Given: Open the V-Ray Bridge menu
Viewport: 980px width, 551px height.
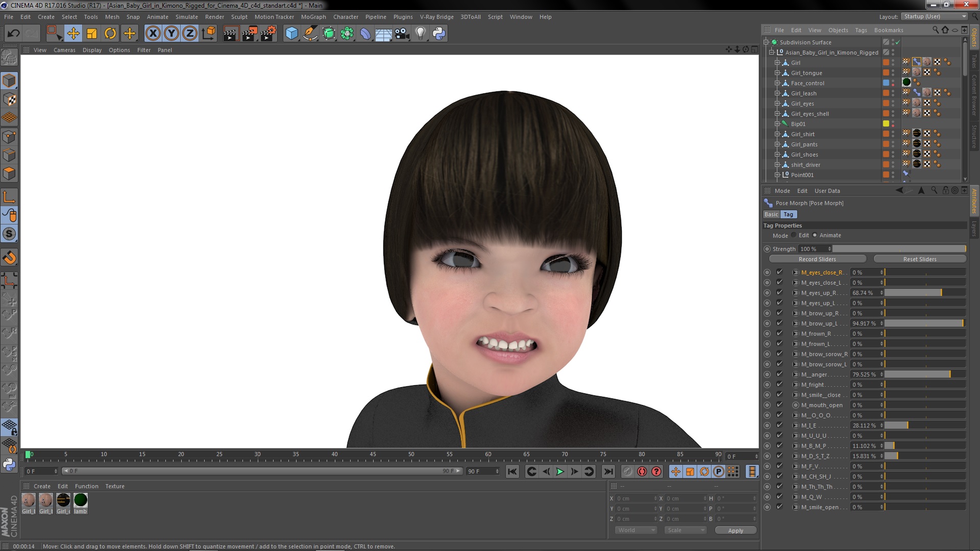Looking at the screenshot, I should (436, 17).
